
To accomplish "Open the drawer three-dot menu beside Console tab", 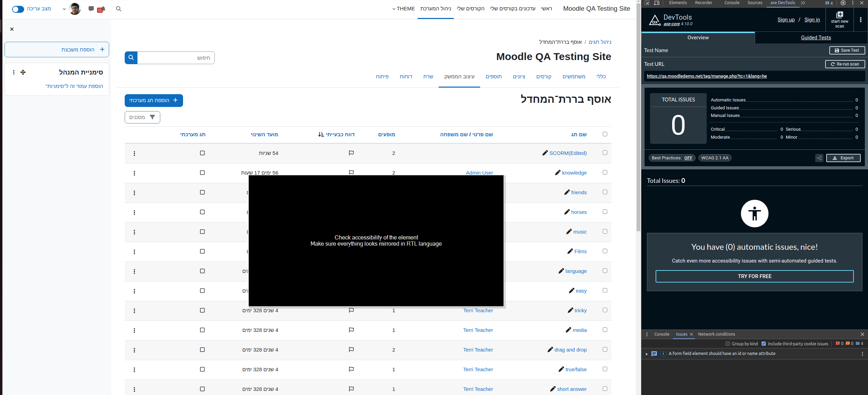I will pyautogui.click(x=647, y=334).
